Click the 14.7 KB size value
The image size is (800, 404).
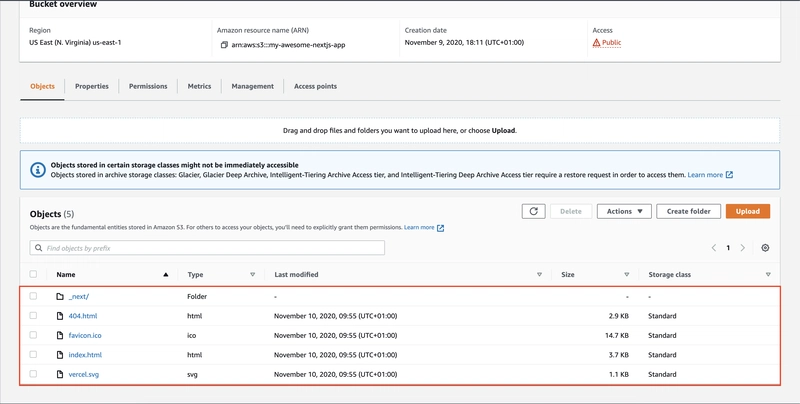coord(616,335)
